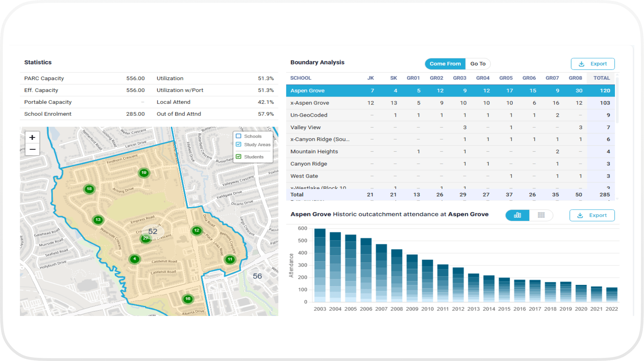Image resolution: width=644 pixels, height=361 pixels.
Task: Click the student cluster marker 13
Action: 98,220
